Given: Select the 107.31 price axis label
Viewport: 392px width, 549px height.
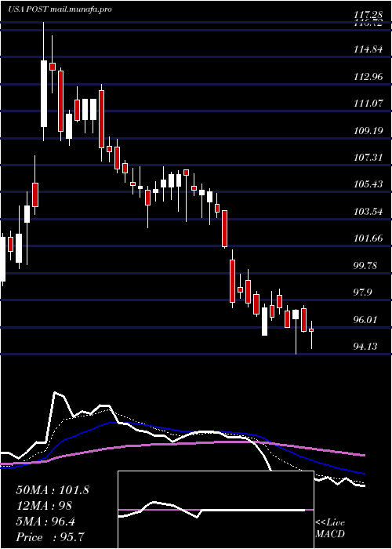Looking at the screenshot, I should pos(368,158).
